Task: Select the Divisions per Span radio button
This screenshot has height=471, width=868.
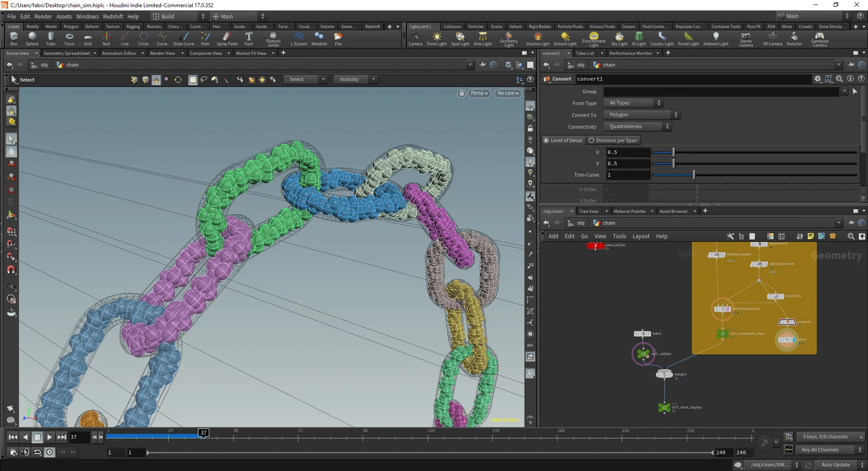Action: point(591,140)
